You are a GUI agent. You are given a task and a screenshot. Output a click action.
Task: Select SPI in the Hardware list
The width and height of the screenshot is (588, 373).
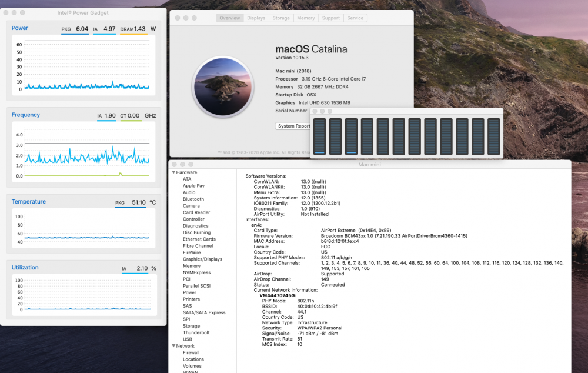tap(186, 319)
